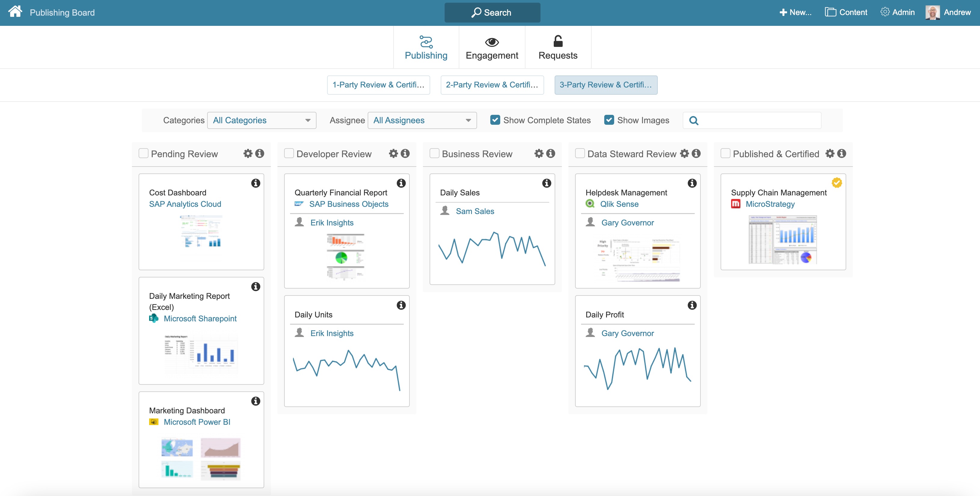Click the MicroStrategy icon
Image resolution: width=980 pixels, height=496 pixels.
(735, 204)
